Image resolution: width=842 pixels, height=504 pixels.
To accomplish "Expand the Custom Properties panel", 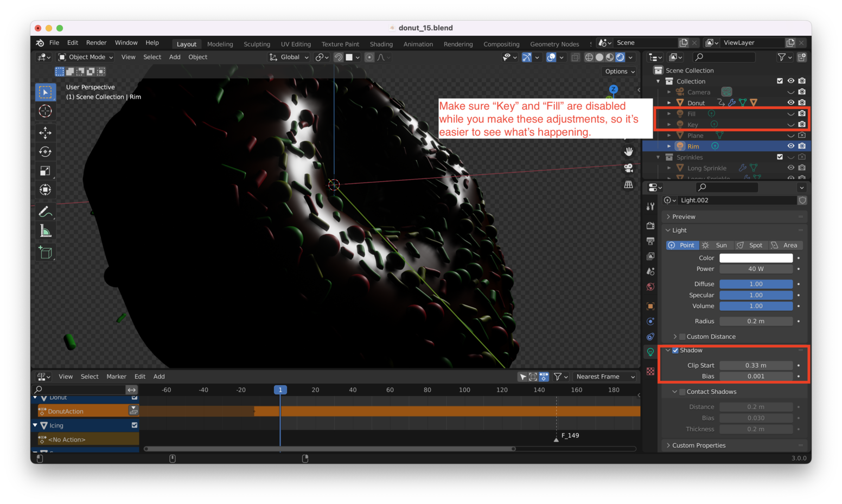I will click(698, 445).
